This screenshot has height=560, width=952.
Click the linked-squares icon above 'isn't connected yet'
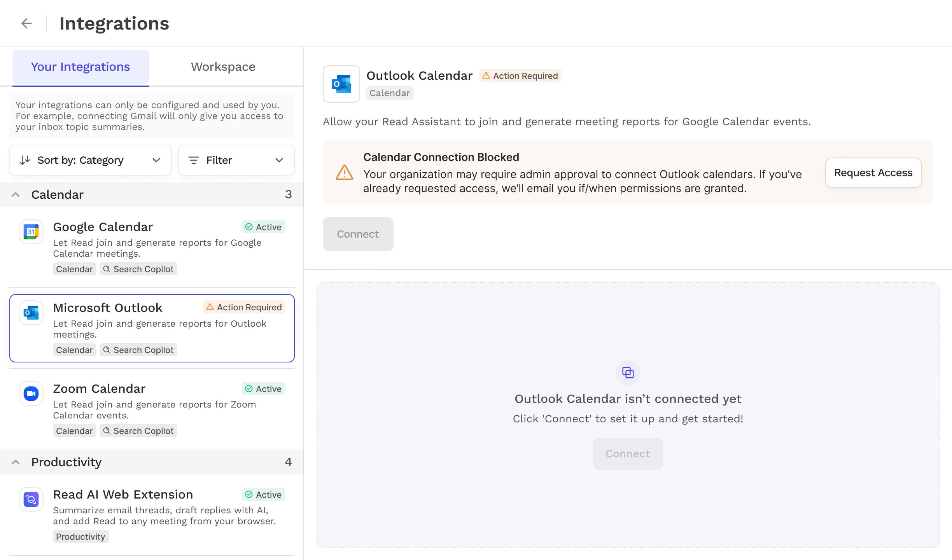point(628,373)
